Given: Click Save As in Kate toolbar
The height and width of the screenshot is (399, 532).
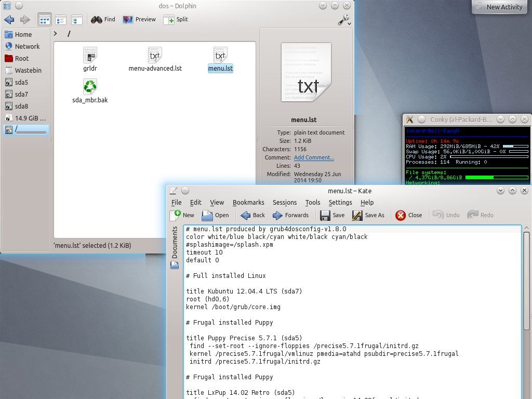Looking at the screenshot, I should 368,215.
